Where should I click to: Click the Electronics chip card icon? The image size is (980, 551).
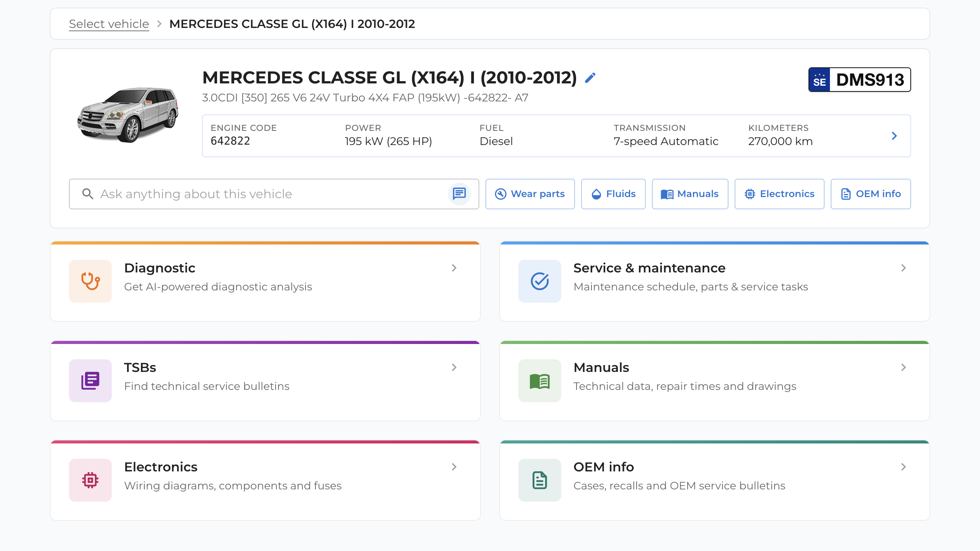click(90, 480)
